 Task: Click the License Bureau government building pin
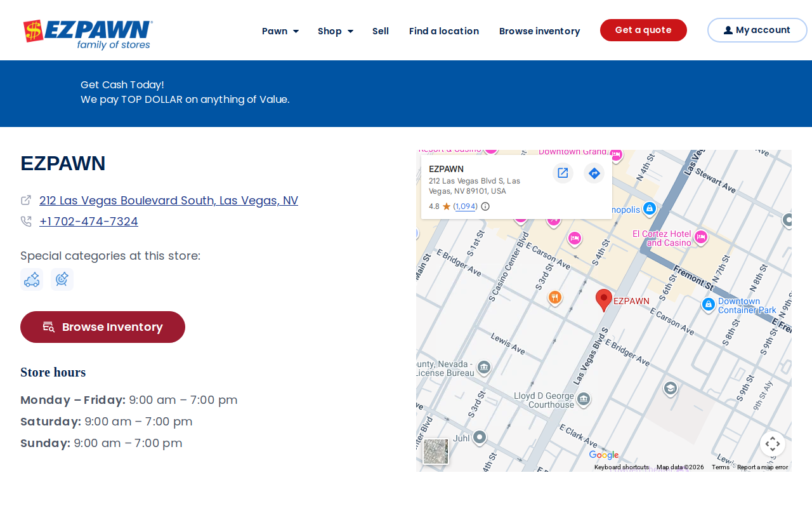(x=484, y=367)
